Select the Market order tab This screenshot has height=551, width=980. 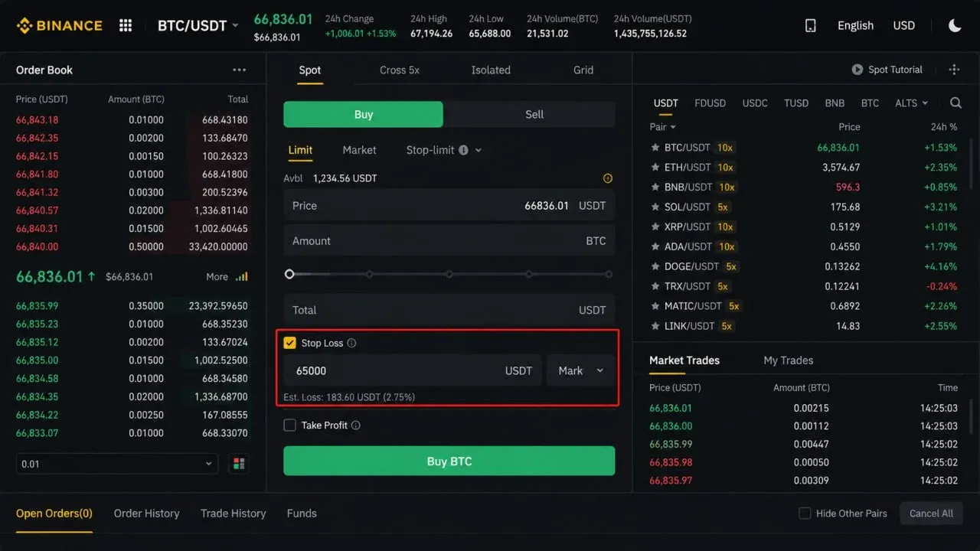click(359, 150)
